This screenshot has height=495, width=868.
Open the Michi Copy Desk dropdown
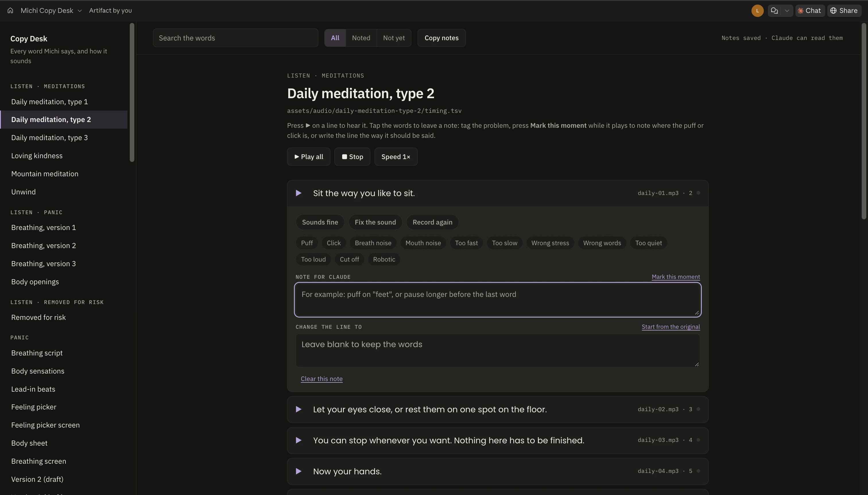[x=51, y=11]
